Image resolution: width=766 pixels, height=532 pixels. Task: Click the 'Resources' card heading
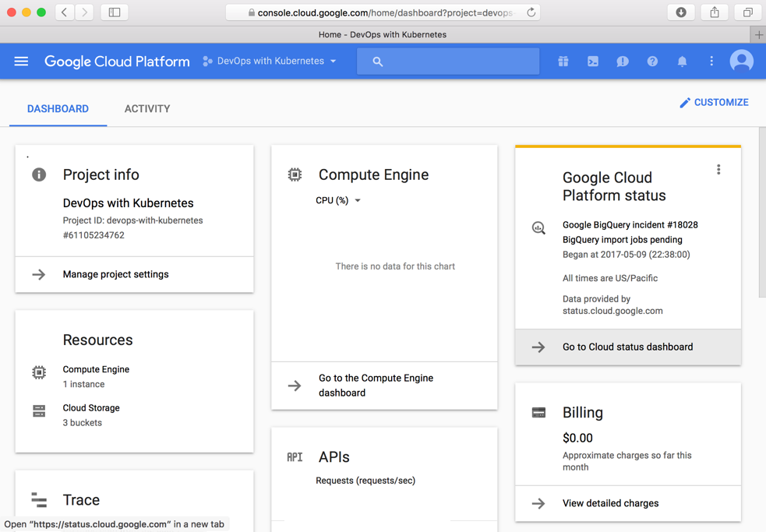[x=97, y=340]
